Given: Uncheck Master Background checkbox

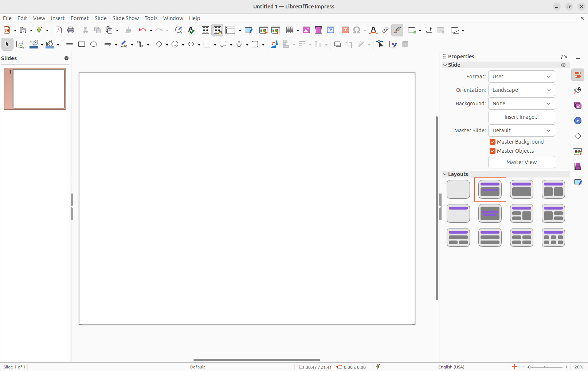Looking at the screenshot, I should pos(493,142).
